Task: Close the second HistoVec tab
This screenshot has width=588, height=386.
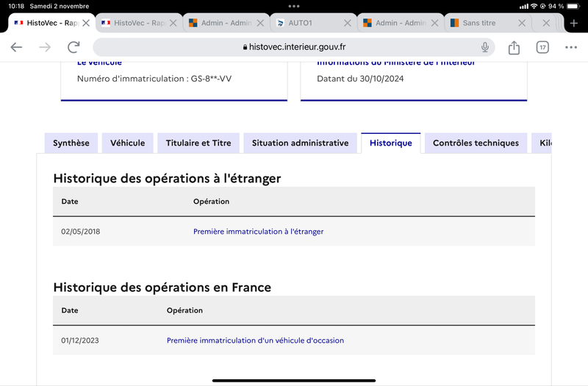Action: (x=173, y=24)
